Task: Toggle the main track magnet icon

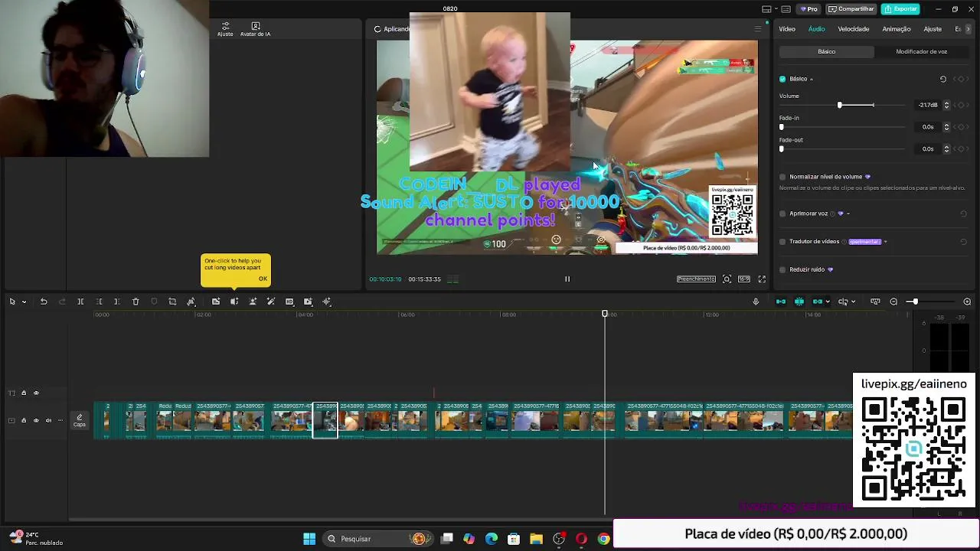Action: [781, 302]
